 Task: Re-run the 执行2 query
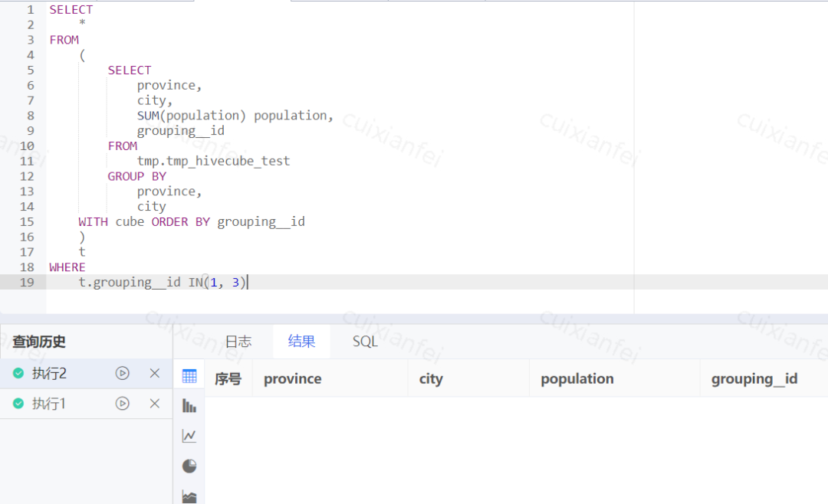(x=122, y=373)
